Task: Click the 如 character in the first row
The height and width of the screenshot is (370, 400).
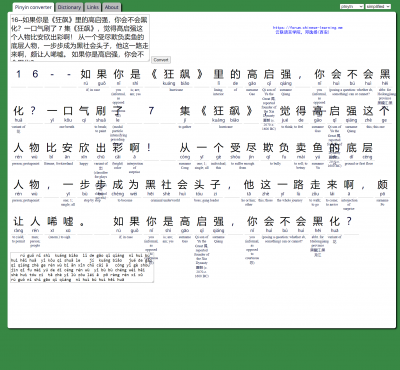Action: (x=85, y=74)
